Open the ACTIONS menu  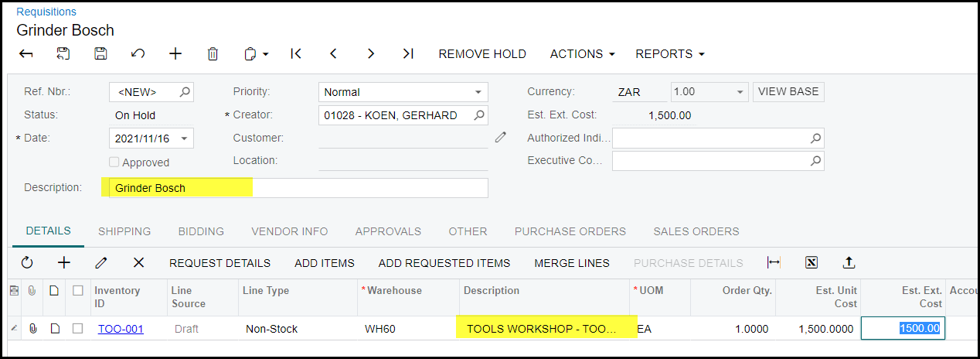(x=582, y=54)
